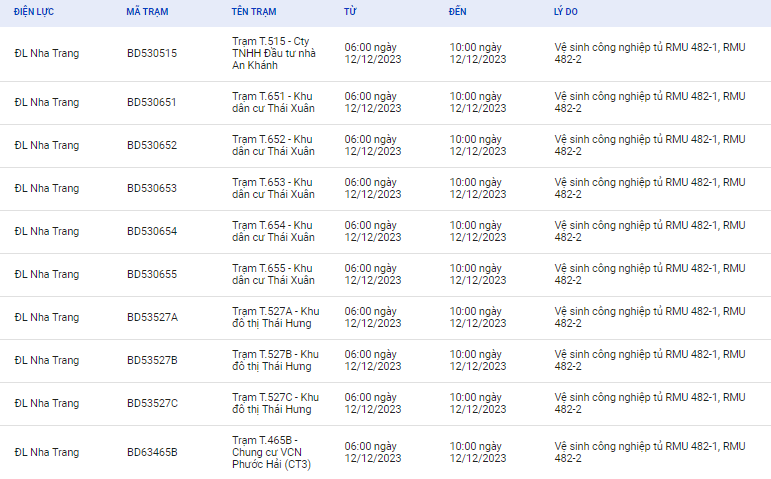The image size is (771, 479).
Task: Click the ĐIỆN LỰC column header
Action: pos(34,12)
